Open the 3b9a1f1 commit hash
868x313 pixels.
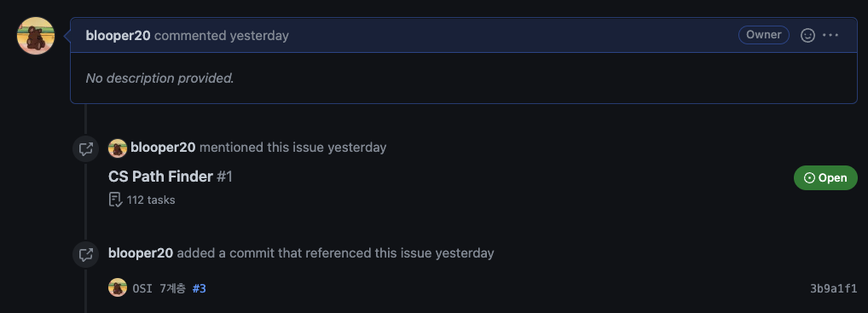pyautogui.click(x=833, y=288)
